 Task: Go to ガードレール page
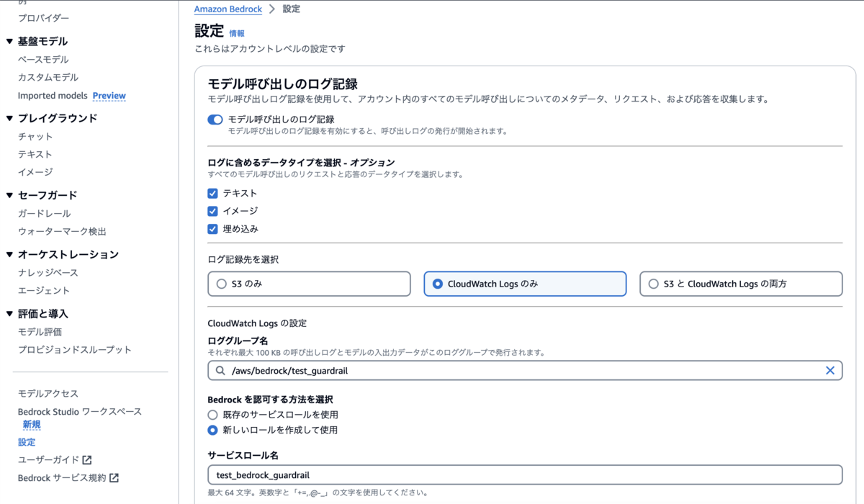coord(44,213)
